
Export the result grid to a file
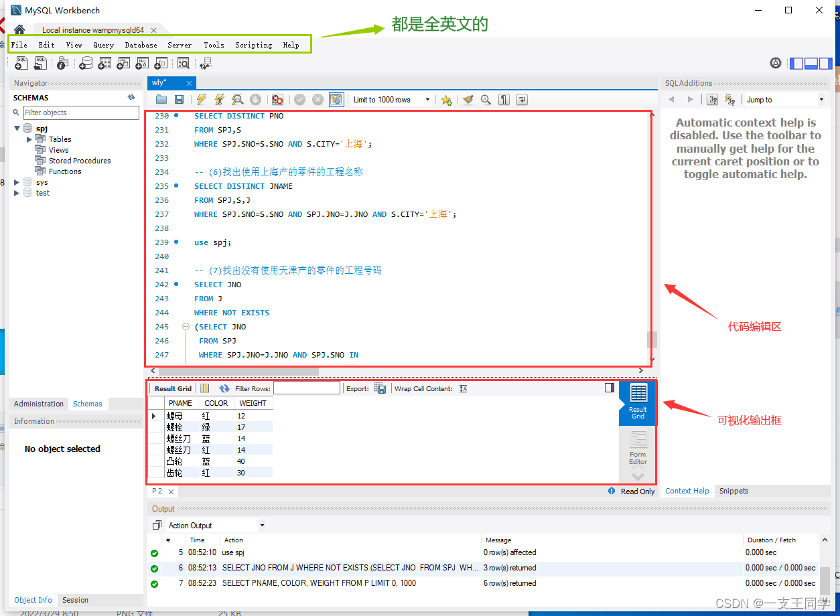[380, 388]
